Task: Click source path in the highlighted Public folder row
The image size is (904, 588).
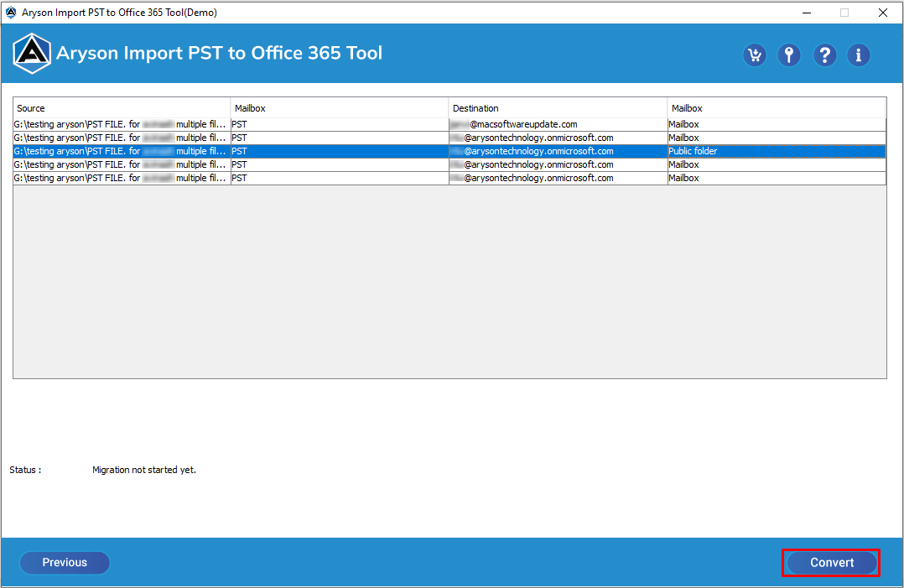Action: point(122,151)
